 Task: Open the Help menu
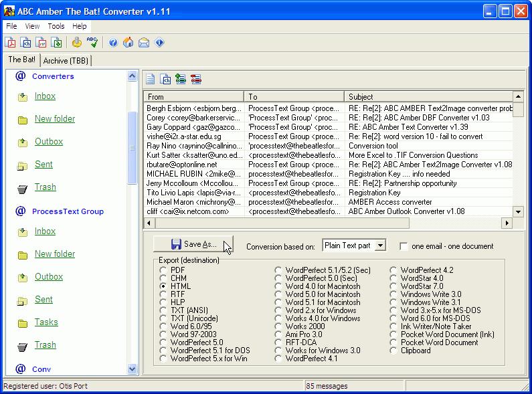(80, 26)
